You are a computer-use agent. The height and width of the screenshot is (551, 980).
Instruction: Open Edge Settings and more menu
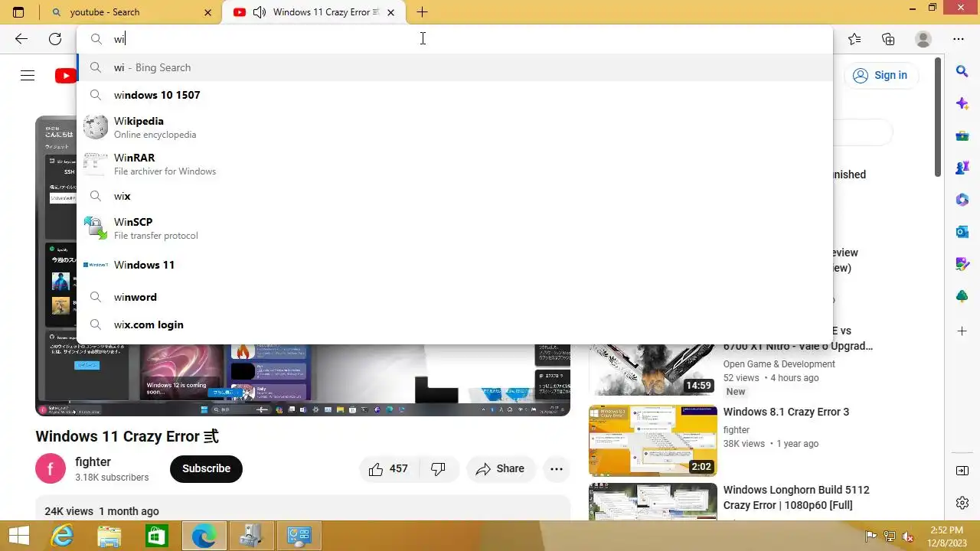click(x=959, y=39)
